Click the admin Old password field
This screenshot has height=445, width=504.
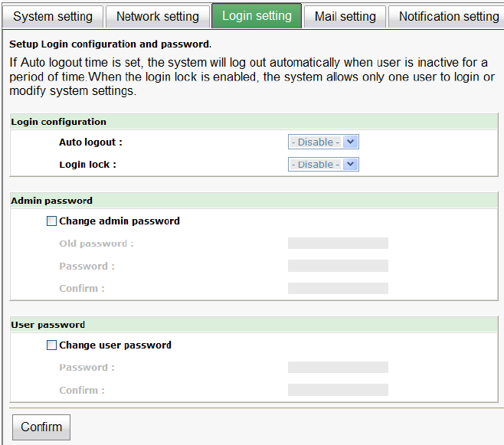[338, 244]
